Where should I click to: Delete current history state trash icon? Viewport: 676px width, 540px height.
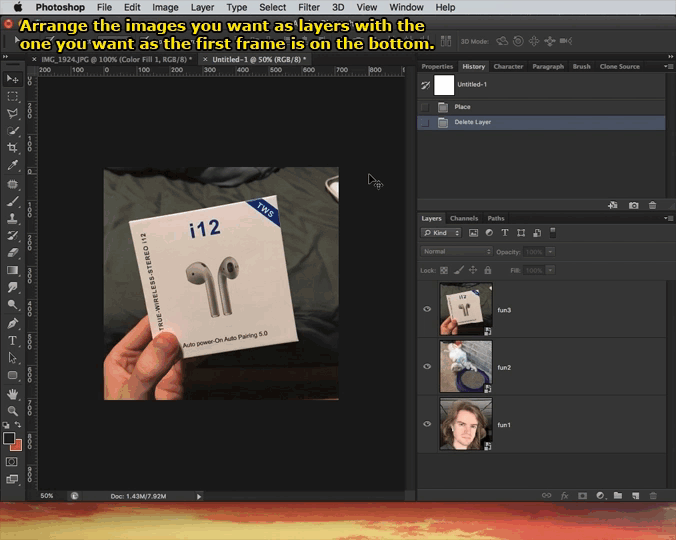coord(652,206)
